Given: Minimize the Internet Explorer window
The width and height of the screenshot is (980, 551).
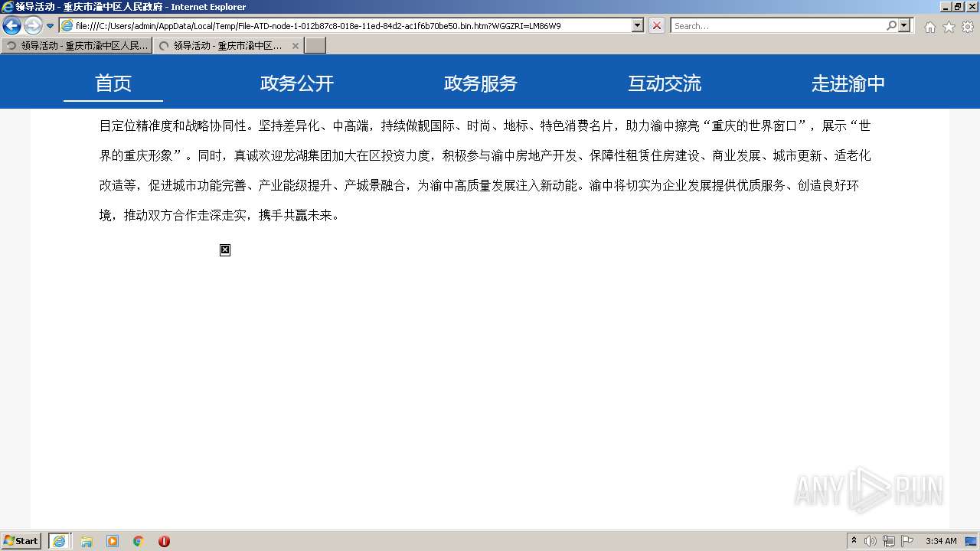Looking at the screenshot, I should point(946,7).
